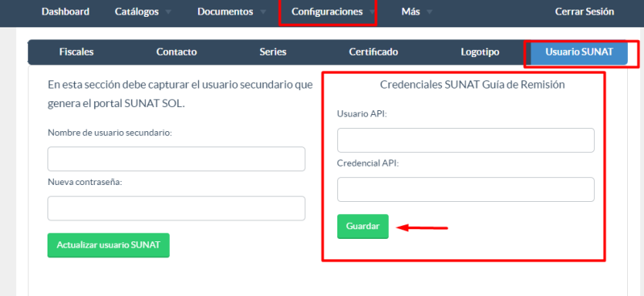
Task: Switch to the Fiscales tab
Action: tap(76, 52)
